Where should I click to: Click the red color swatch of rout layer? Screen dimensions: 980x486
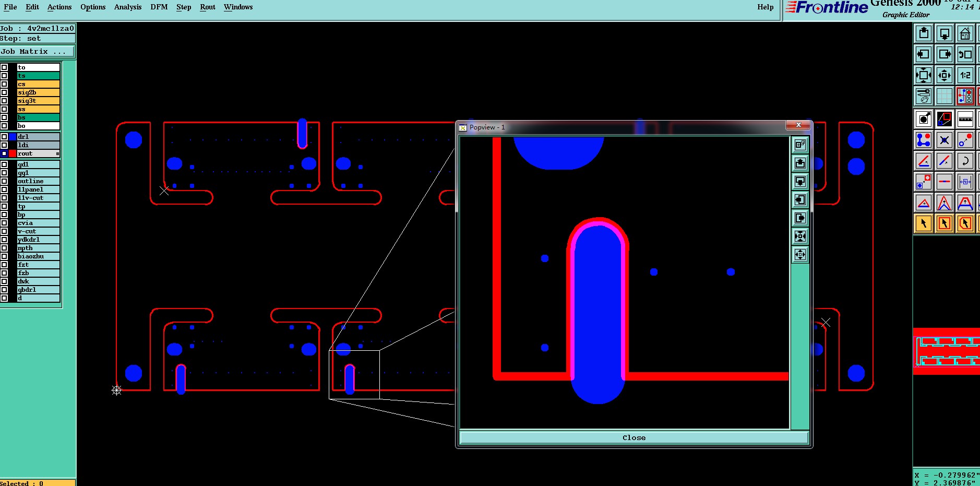(x=13, y=153)
